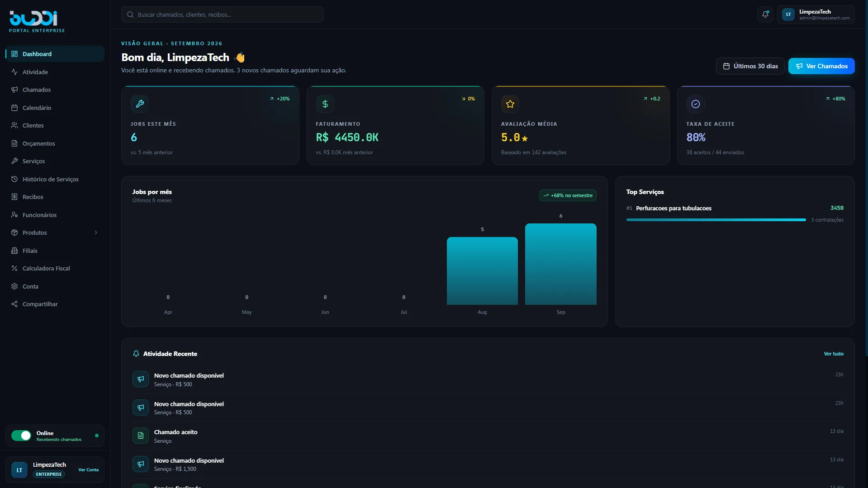The height and width of the screenshot is (488, 868).
Task: Click the 3450 value in Top Serviços
Action: click(837, 208)
